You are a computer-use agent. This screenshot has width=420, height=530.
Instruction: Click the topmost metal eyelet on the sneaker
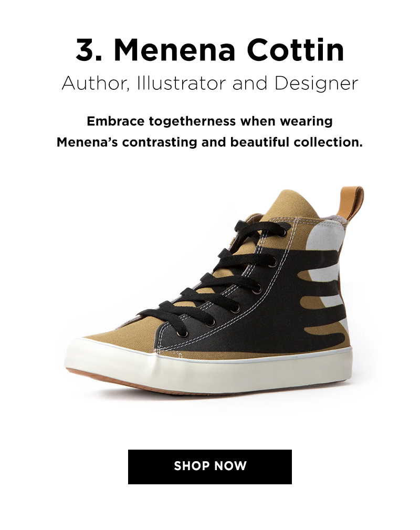(x=283, y=232)
